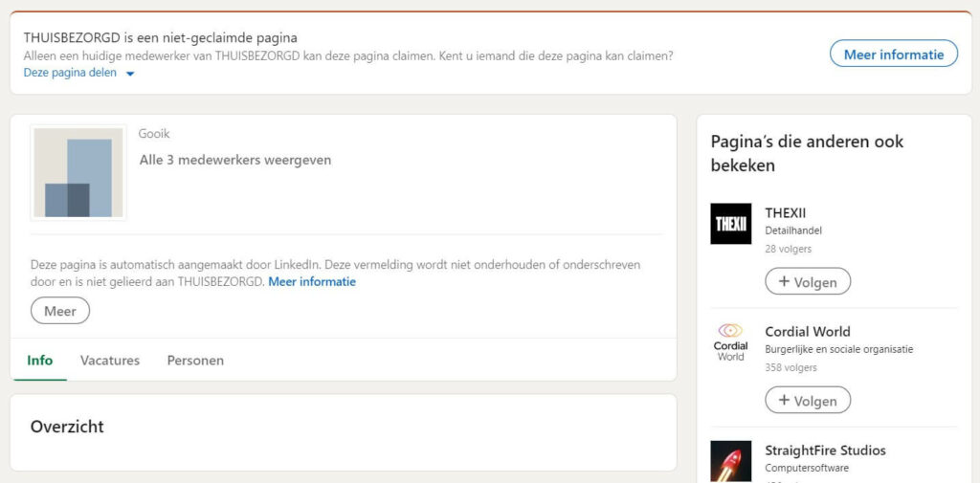
Task: Click the '28 volgers' text
Action: click(x=789, y=249)
